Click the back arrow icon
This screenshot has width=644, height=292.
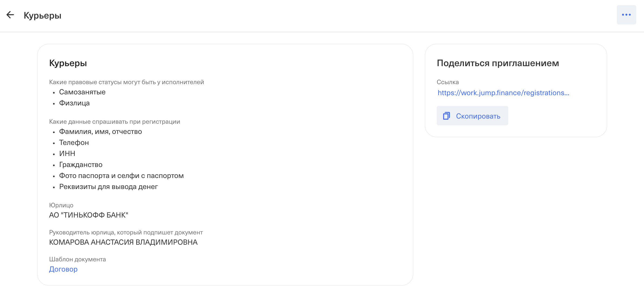click(10, 15)
